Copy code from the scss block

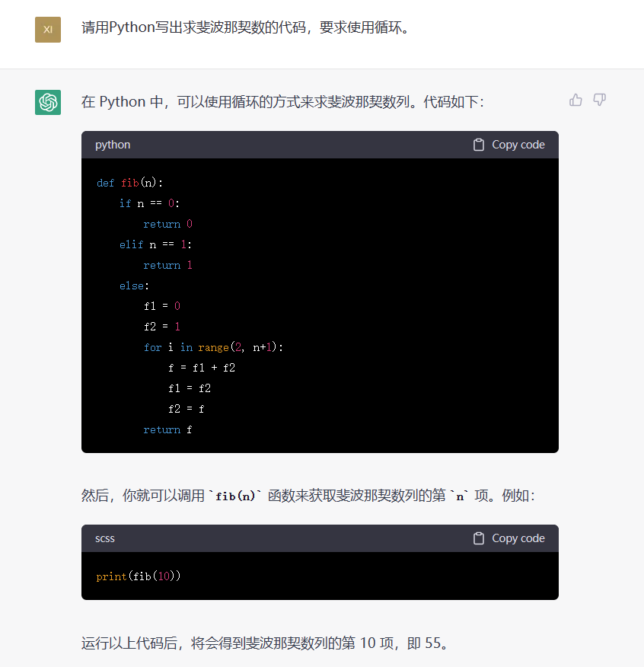(x=509, y=538)
